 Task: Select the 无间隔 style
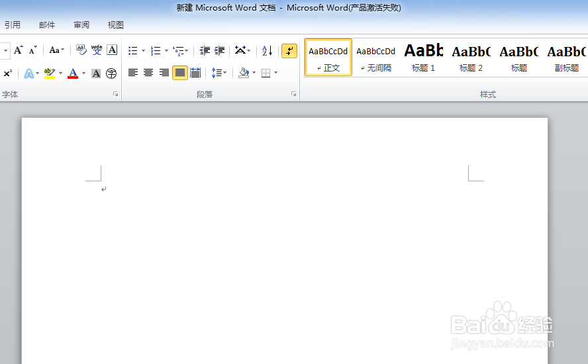(x=375, y=58)
